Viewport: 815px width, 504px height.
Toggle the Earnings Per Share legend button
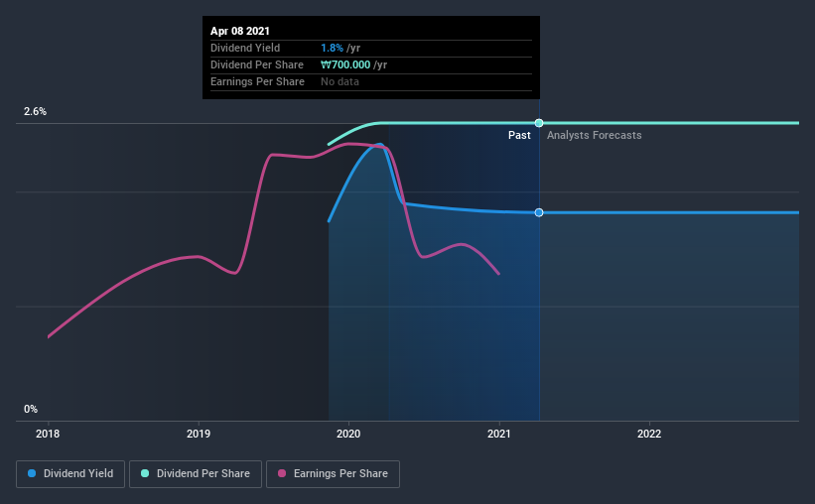(x=333, y=474)
